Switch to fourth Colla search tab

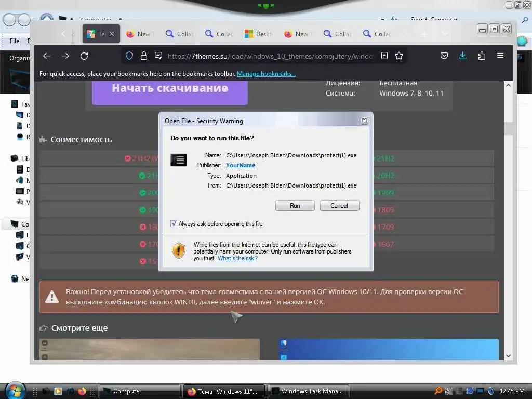tap(376, 34)
